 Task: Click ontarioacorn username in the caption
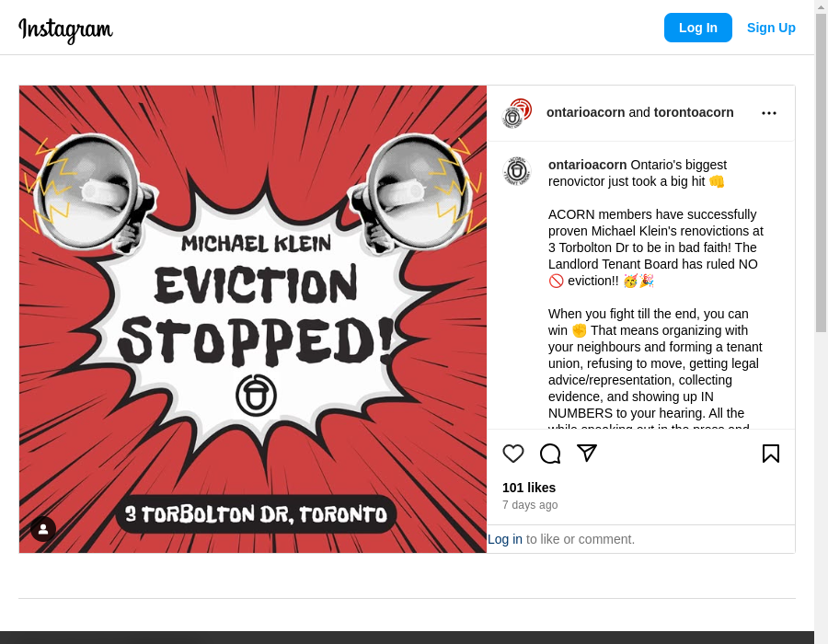click(587, 165)
